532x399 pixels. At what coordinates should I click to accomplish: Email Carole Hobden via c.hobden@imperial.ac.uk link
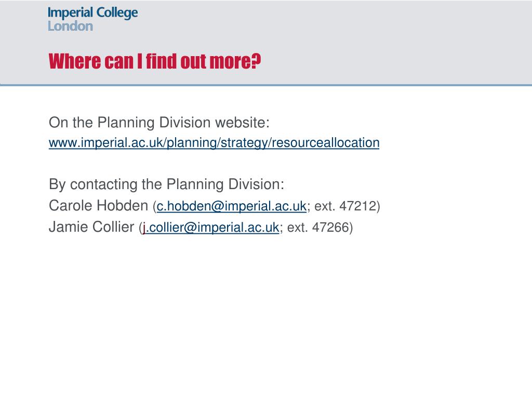231,206
